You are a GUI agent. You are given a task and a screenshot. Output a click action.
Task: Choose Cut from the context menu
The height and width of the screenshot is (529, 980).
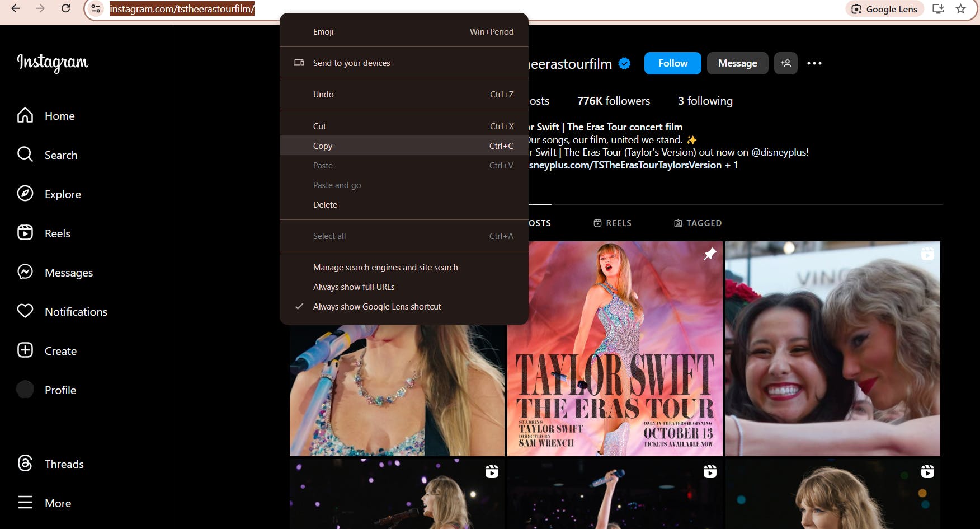tap(404, 127)
